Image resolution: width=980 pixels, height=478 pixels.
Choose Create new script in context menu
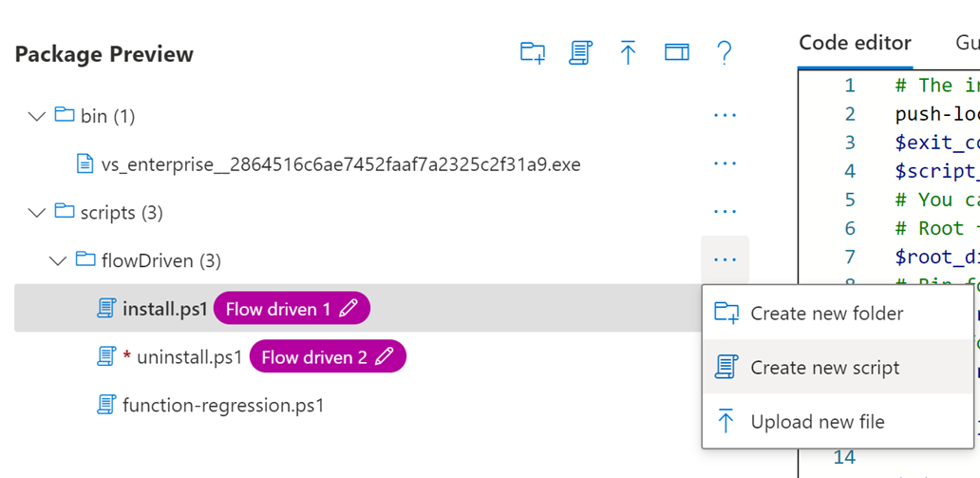click(838, 367)
